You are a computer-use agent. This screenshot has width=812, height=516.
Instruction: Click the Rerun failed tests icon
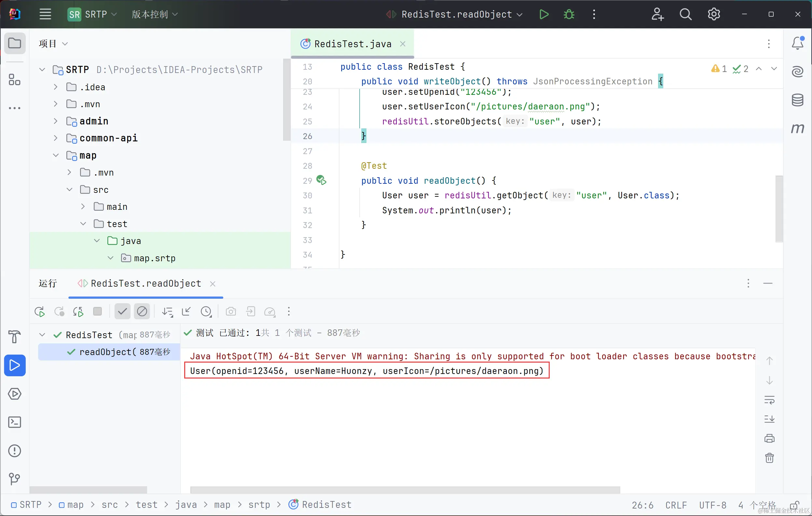59,311
